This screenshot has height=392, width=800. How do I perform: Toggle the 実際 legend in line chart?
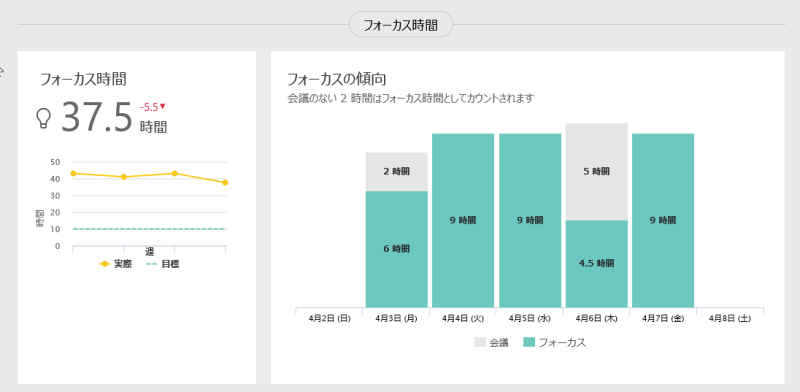pyautogui.click(x=116, y=264)
